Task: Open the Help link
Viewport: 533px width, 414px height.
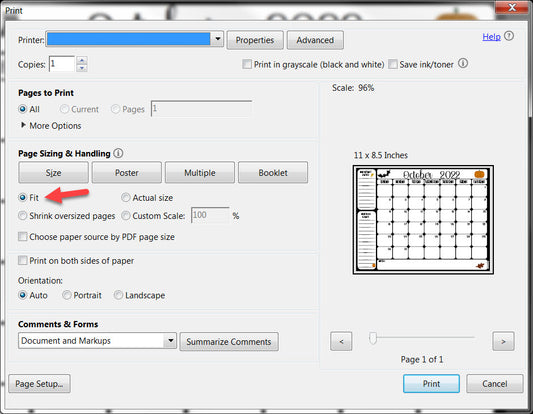Action: coord(492,37)
